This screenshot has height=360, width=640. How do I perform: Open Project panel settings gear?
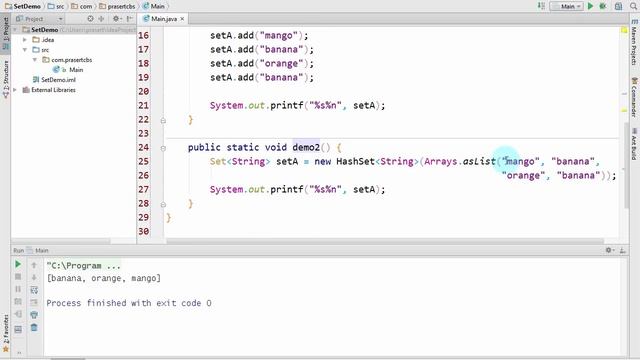tap(117, 19)
